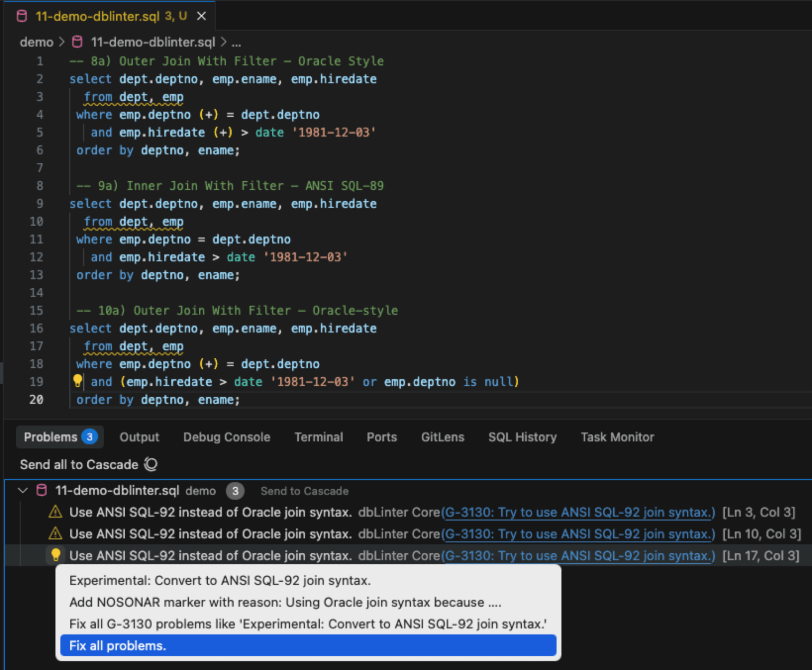Select Fix all problems in the quick fix menu
Viewport: 812px width, 670px height.
(x=117, y=645)
